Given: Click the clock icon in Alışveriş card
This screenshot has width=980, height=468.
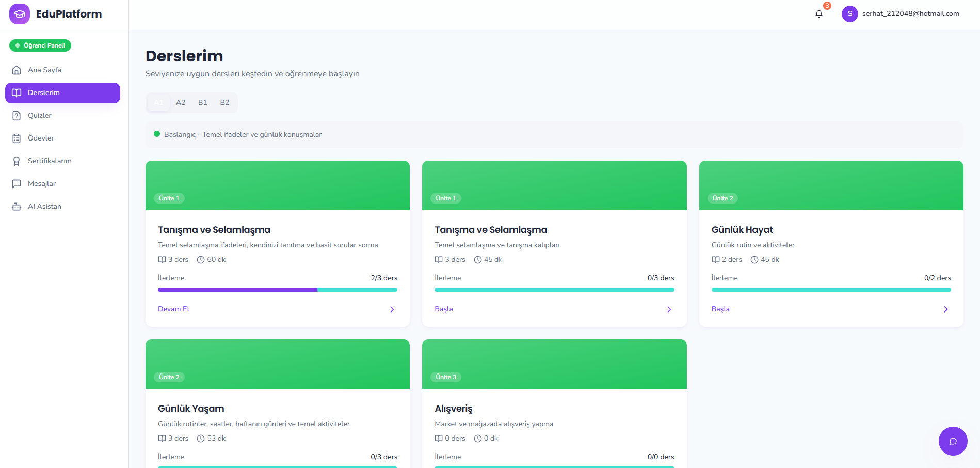Looking at the screenshot, I should click(478, 439).
